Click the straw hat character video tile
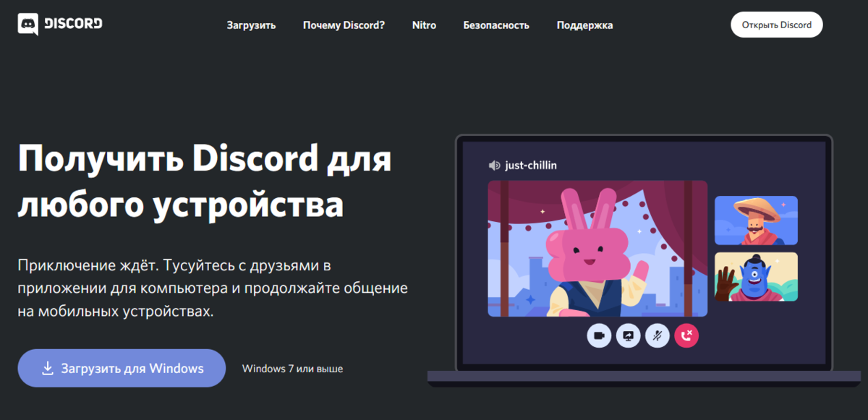Screen dimensions: 868x420 point(756,220)
